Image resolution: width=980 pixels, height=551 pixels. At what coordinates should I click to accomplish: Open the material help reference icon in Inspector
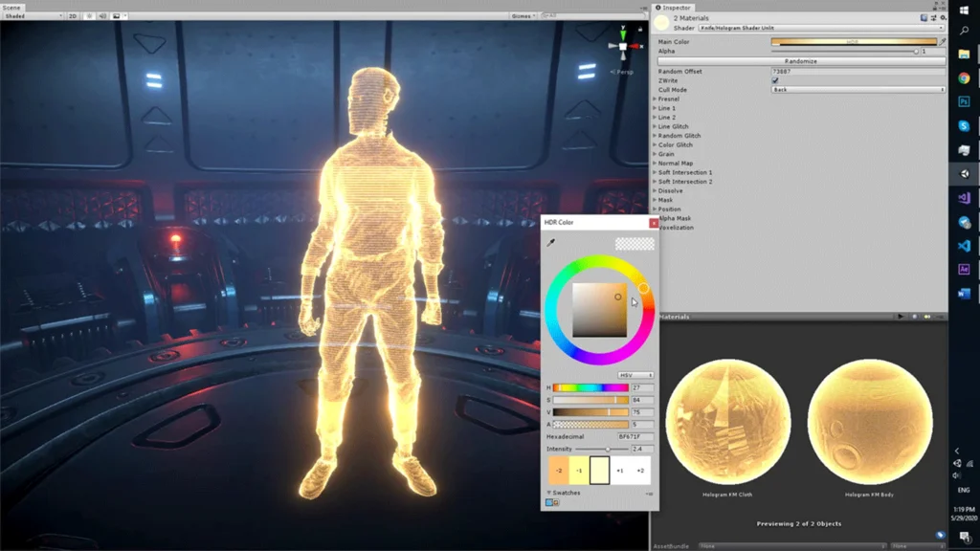[x=924, y=18]
